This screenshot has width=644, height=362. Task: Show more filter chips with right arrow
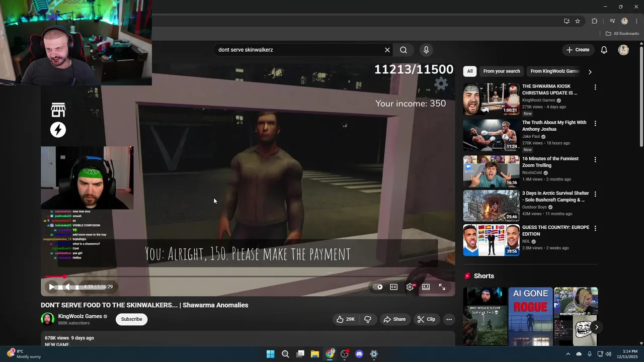point(590,72)
